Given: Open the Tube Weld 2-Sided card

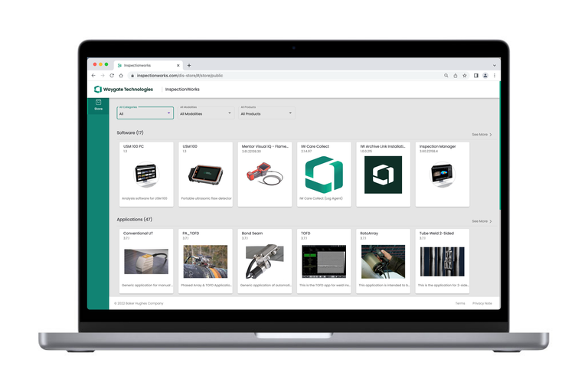Looking at the screenshot, I should 443,261.
